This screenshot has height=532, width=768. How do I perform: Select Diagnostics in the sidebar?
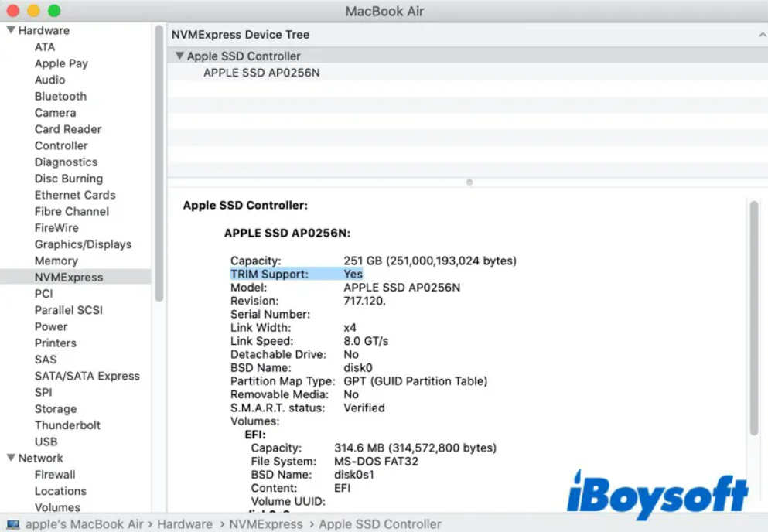pos(66,162)
